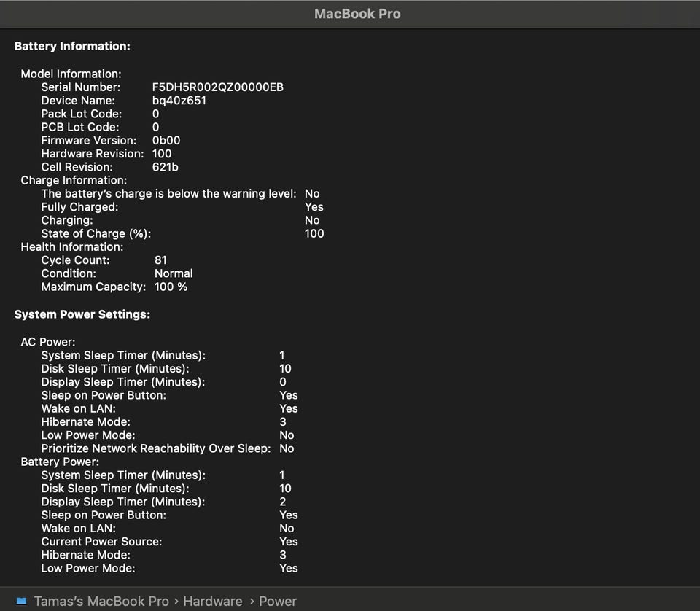Click AC Power Hibernate Mode label

(86, 422)
